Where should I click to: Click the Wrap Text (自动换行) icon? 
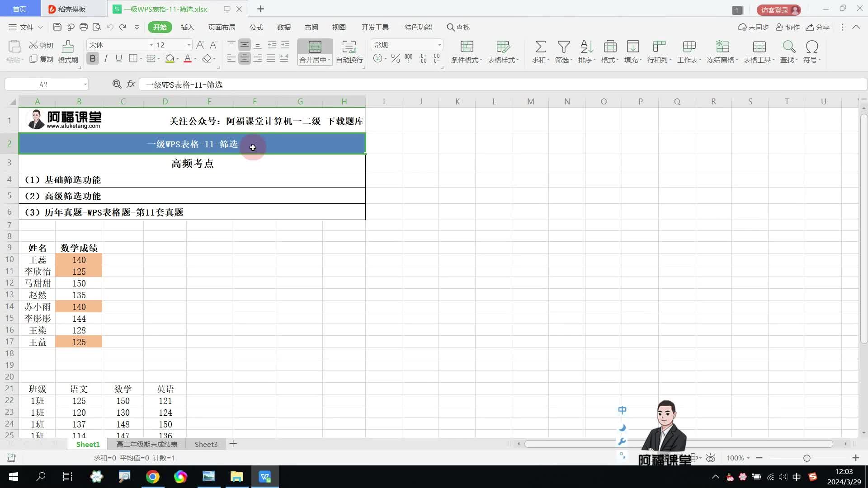point(349,47)
